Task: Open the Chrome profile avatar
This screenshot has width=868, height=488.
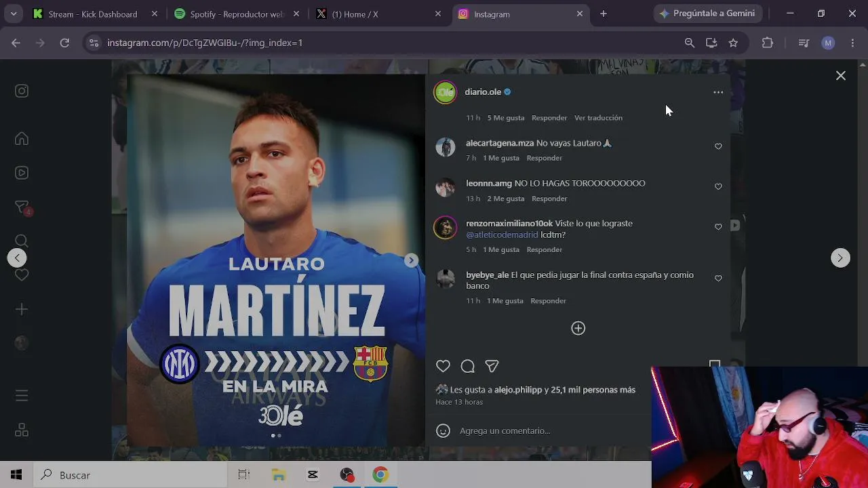Action: point(828,43)
